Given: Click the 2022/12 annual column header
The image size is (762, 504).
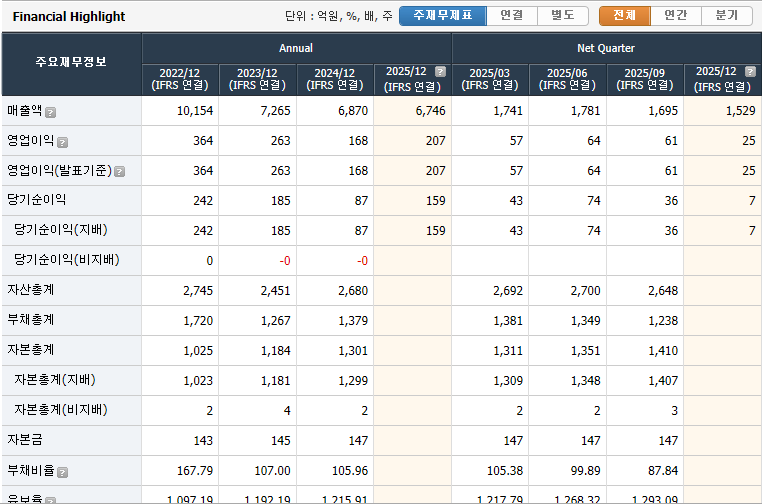Looking at the screenshot, I should 180,79.
